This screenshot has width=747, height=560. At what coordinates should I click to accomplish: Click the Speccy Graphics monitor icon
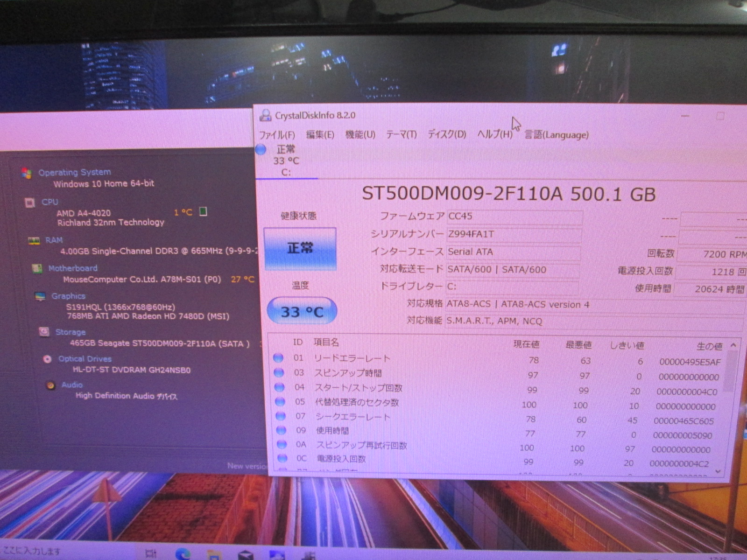click(40, 297)
